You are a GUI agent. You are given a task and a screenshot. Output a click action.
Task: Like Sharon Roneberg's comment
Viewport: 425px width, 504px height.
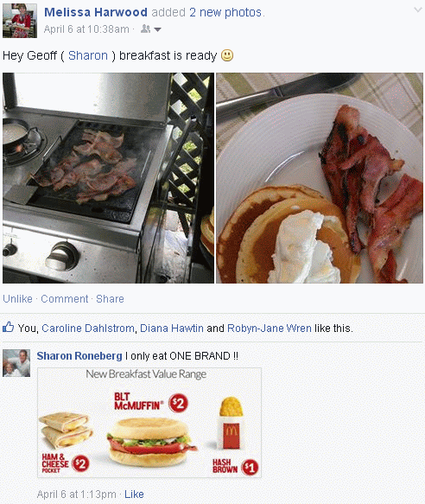(x=134, y=494)
